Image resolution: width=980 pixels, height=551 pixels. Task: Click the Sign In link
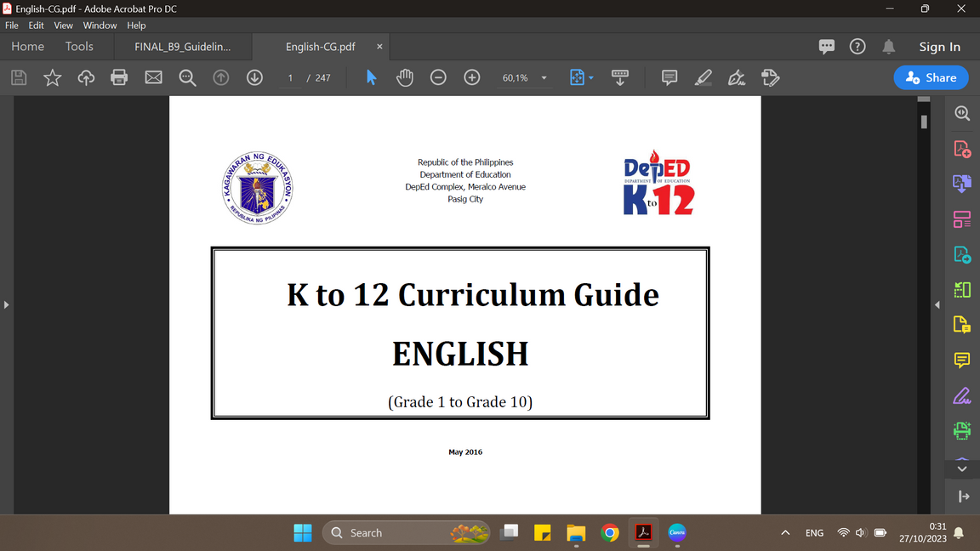tap(939, 47)
